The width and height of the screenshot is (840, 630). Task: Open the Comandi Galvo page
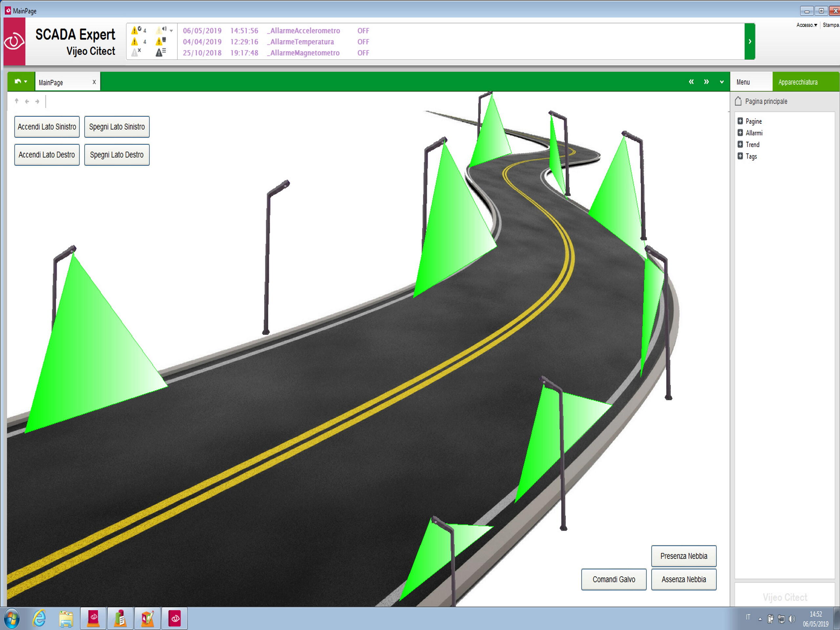coord(614,579)
